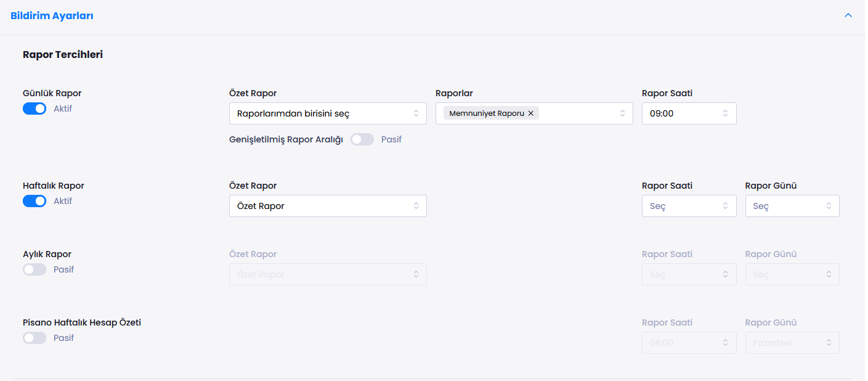868x381 pixels.
Task: Click the 08:00 Pisano report time dropdown
Action: click(689, 343)
